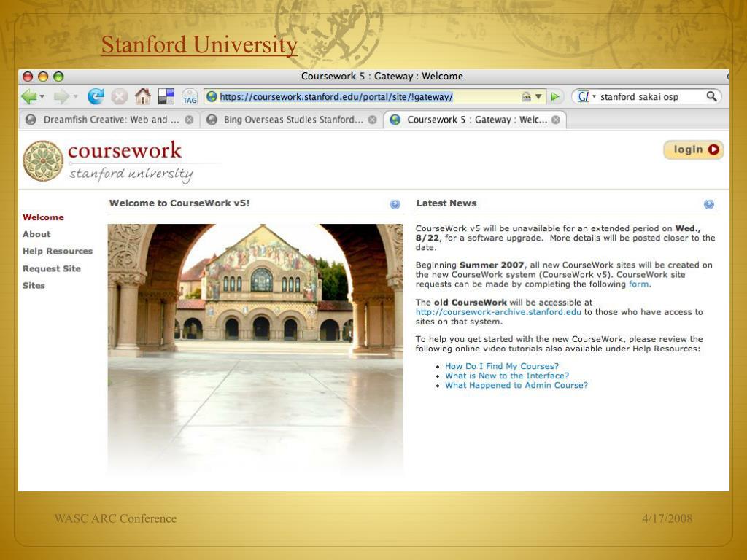Open Sites in the sidebar
747x560 pixels.
pos(34,286)
